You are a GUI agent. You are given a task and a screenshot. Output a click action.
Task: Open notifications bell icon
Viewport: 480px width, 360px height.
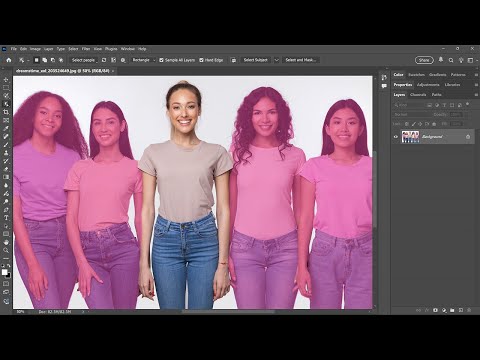click(x=441, y=60)
